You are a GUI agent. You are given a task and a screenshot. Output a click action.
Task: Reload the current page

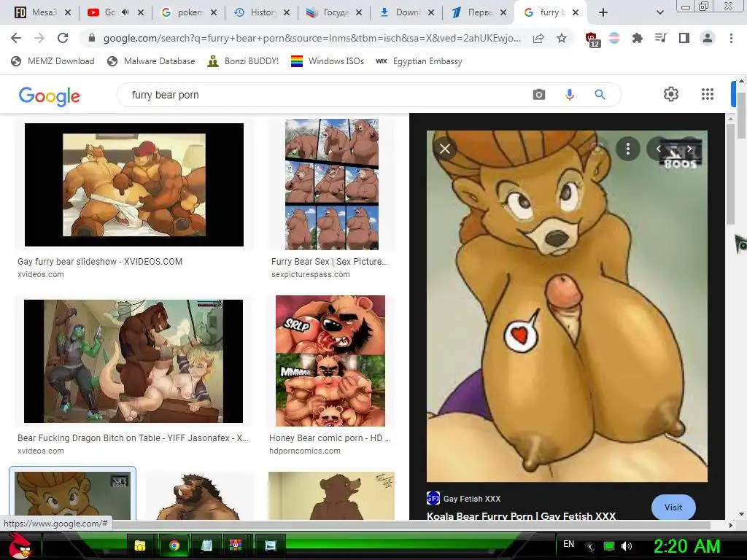pos(63,38)
